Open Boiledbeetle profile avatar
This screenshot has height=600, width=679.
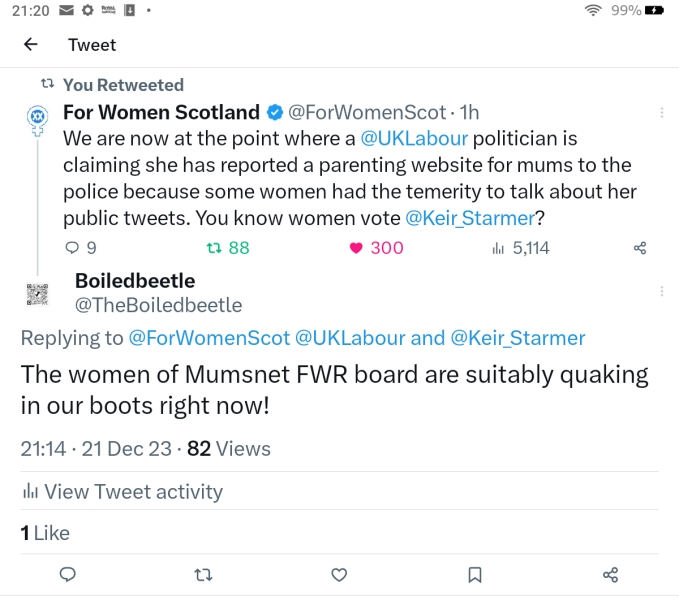[37, 294]
